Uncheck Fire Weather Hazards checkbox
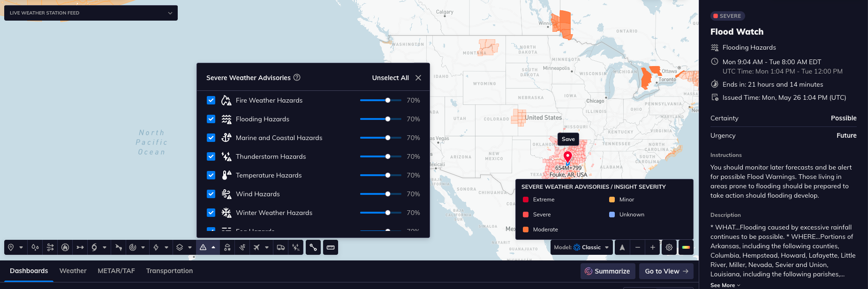This screenshot has width=868, height=289. click(x=211, y=100)
